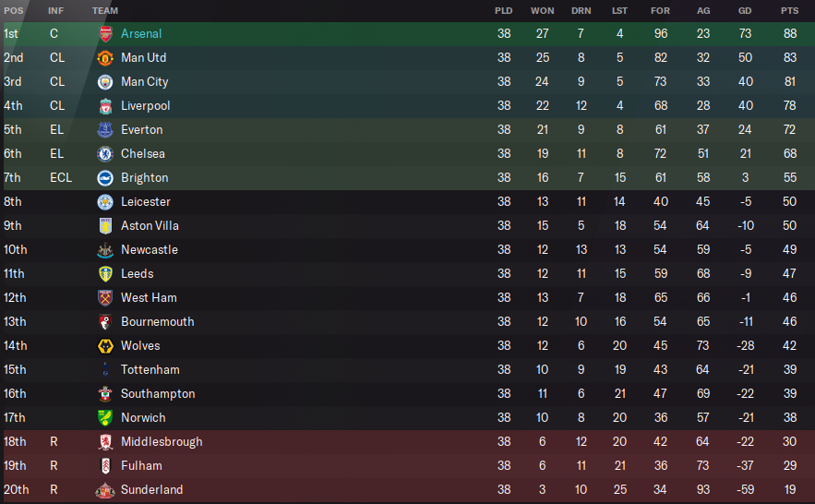Click the Sunderland club badge
This screenshot has height=504, width=815.
pos(105,490)
